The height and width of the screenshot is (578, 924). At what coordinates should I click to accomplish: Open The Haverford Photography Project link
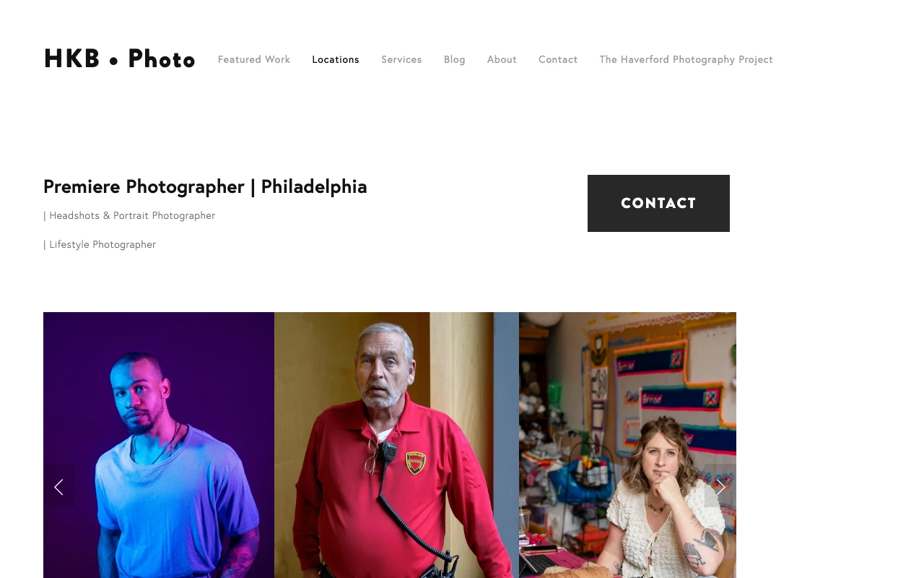point(686,59)
